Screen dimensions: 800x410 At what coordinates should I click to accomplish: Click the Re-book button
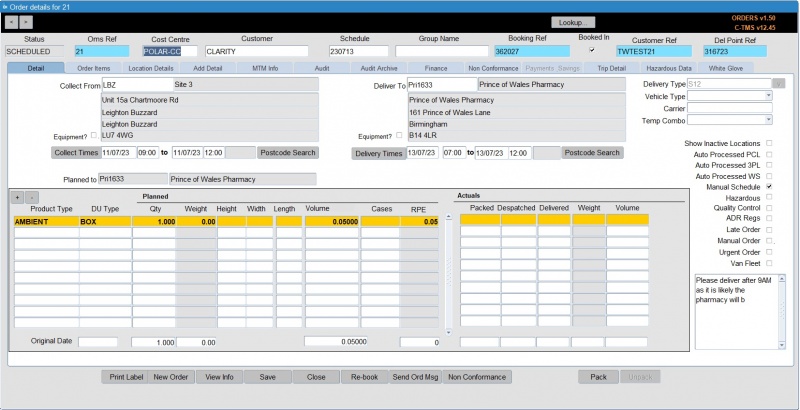click(x=365, y=377)
